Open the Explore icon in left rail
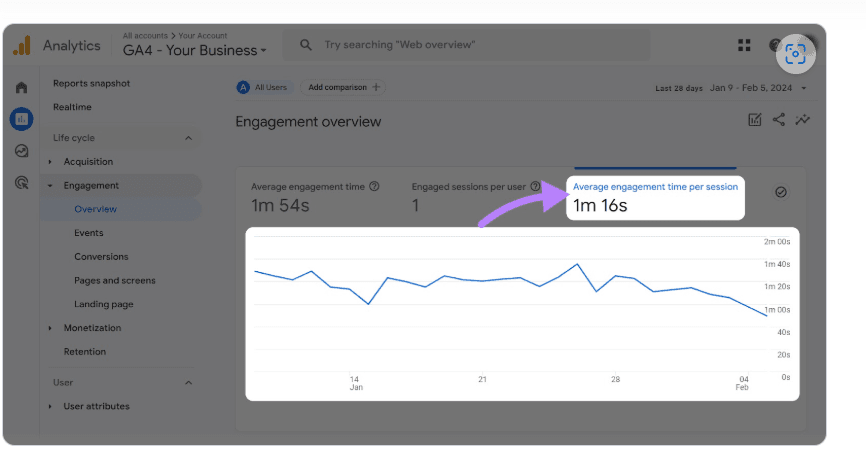This screenshot has width=866, height=461. pos(22,151)
